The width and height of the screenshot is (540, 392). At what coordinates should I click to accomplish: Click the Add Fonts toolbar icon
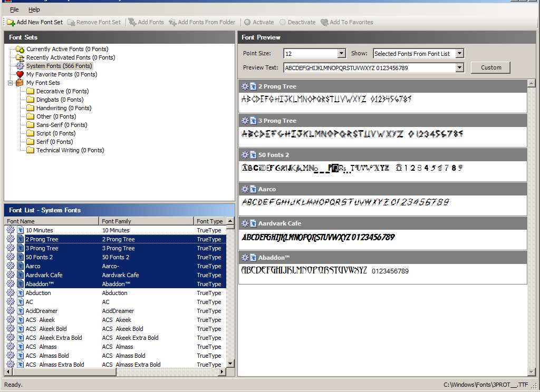(x=132, y=22)
